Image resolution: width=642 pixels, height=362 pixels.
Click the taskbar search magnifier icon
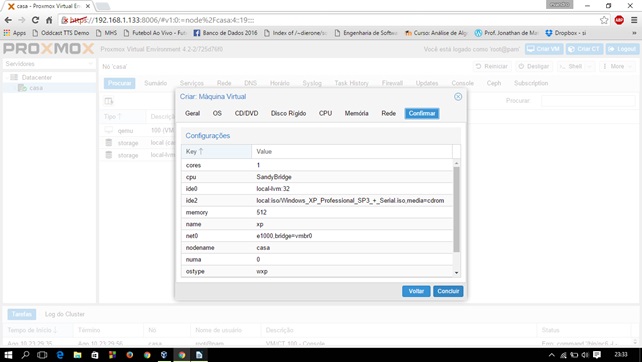point(25,355)
